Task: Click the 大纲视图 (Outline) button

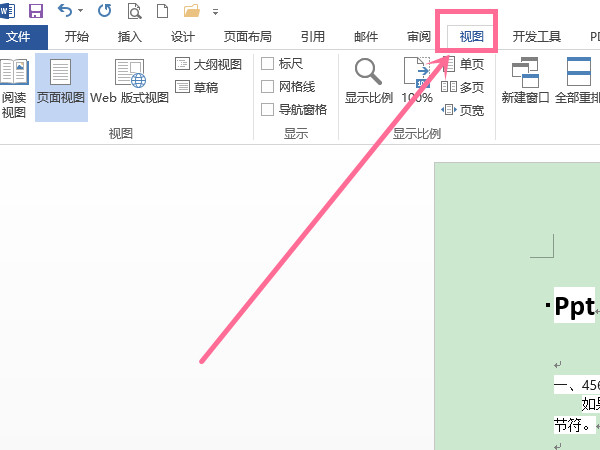Action: pyautogui.click(x=209, y=64)
